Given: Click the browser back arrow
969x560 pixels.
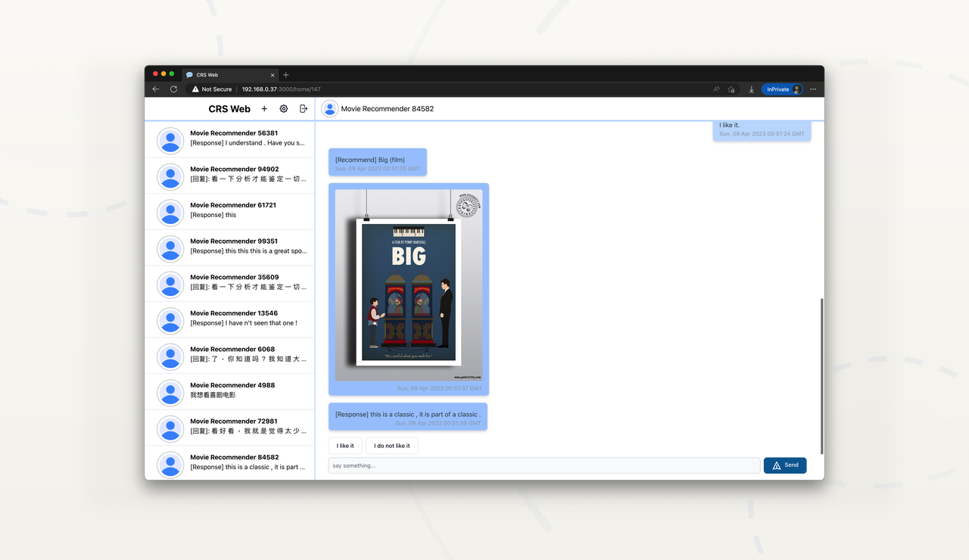Looking at the screenshot, I should [156, 89].
